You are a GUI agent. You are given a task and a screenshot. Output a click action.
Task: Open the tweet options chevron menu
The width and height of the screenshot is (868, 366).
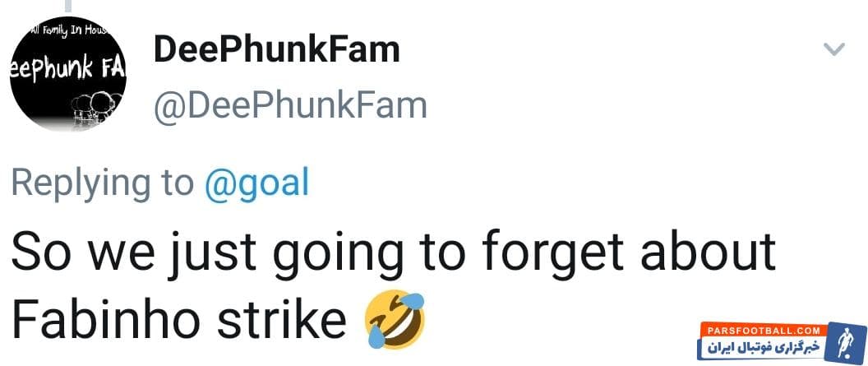tap(833, 50)
